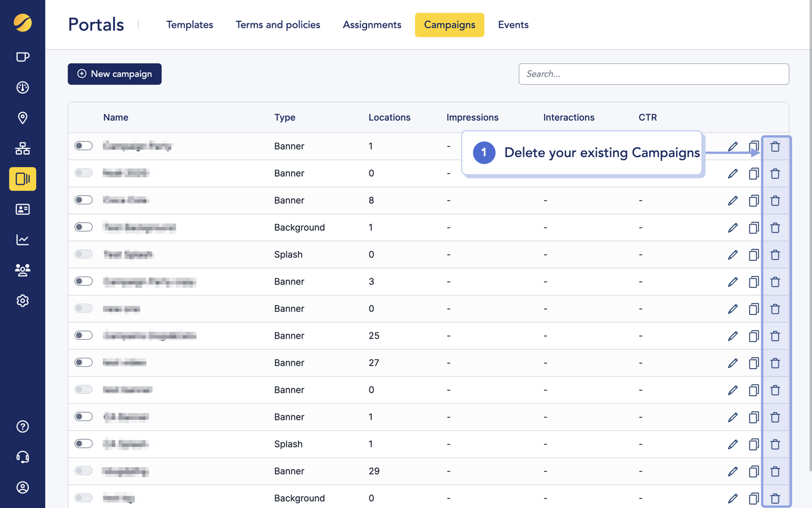
Task: Open the user account profile icon
Action: [x=23, y=488]
